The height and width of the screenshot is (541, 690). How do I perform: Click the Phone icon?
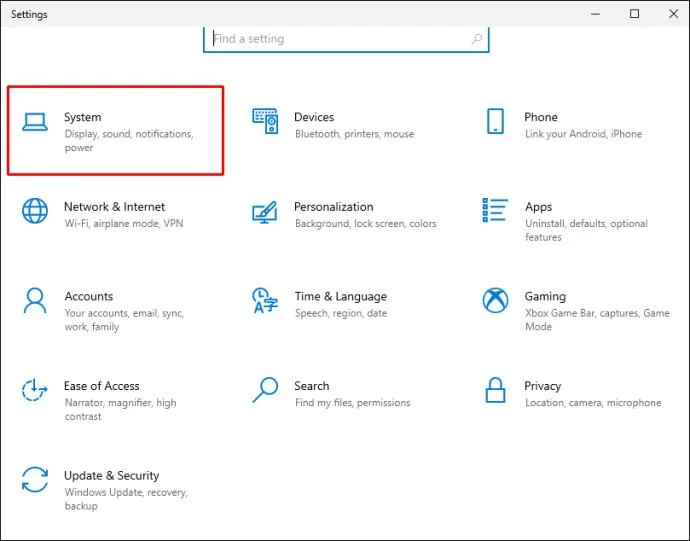[x=495, y=121]
